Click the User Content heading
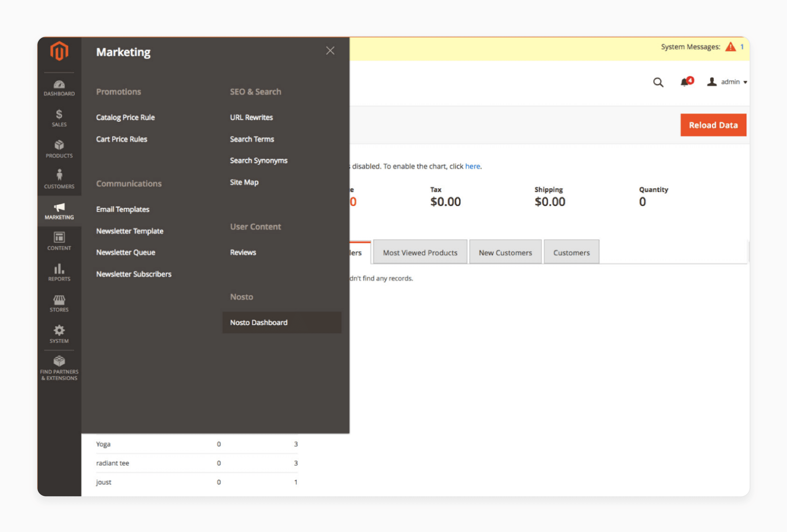 tap(256, 227)
